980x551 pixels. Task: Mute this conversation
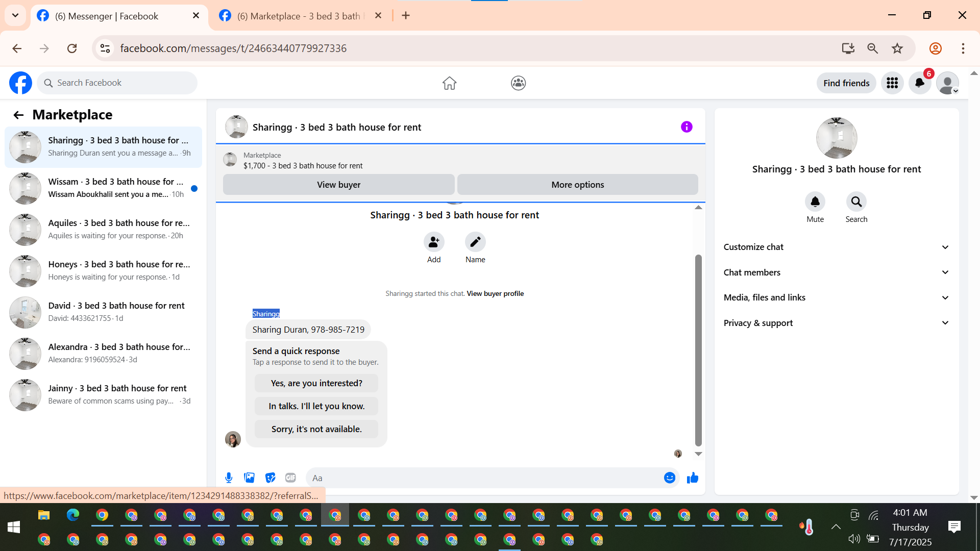[x=815, y=202]
